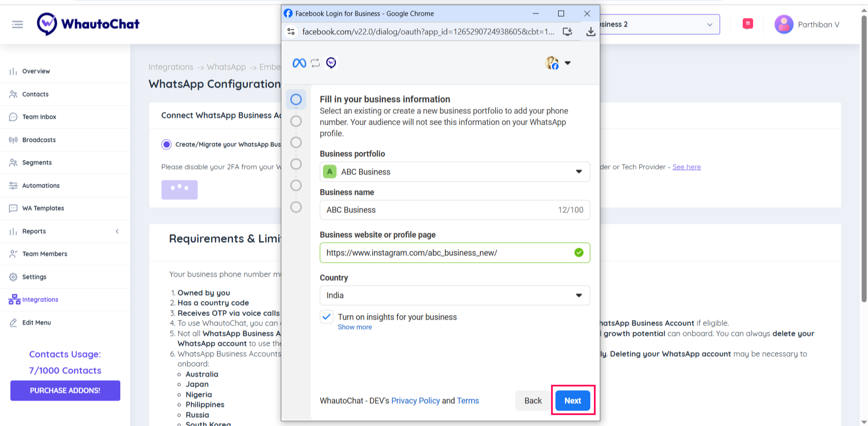Open the notification badge icon
Image resolution: width=868 pixels, height=426 pixels.
pyautogui.click(x=748, y=24)
